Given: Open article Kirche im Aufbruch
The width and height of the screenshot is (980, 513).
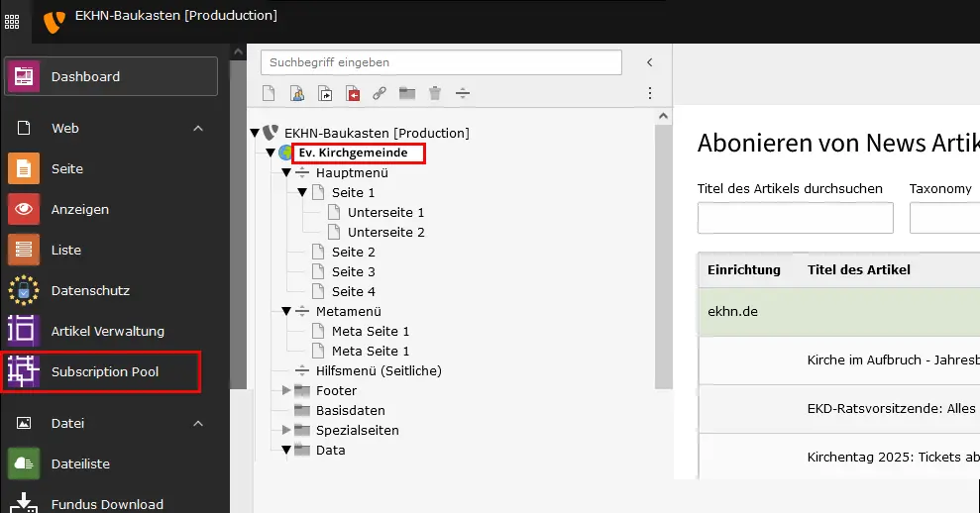Looking at the screenshot, I should click(893, 359).
